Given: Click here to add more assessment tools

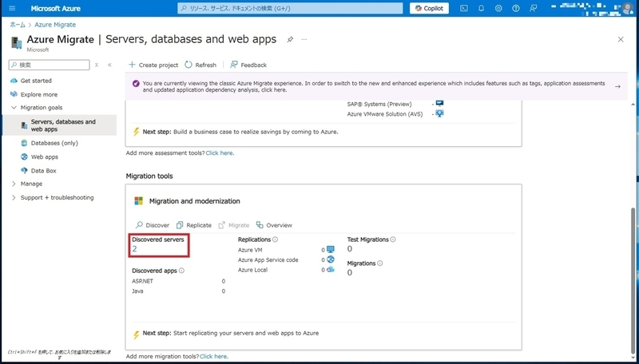Looking at the screenshot, I should click(220, 153).
